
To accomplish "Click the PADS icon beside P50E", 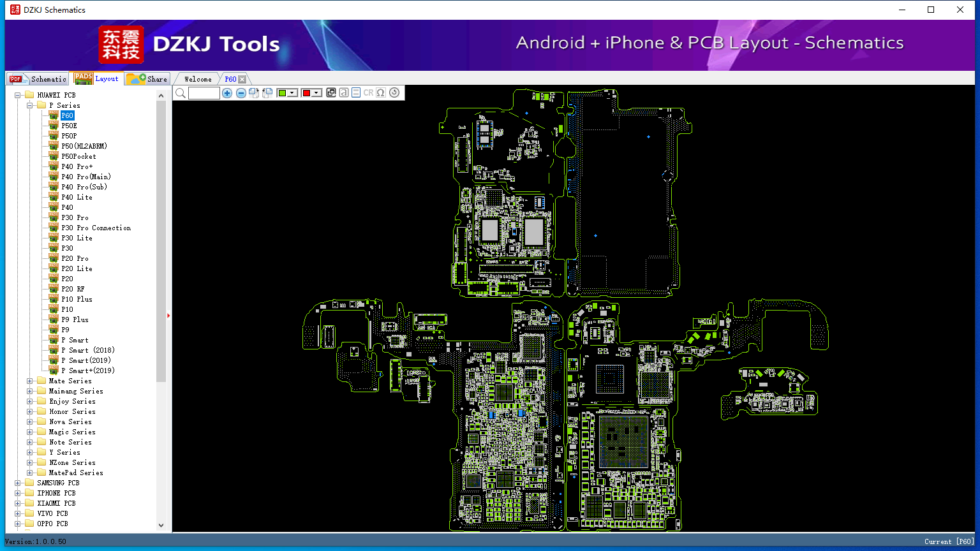I will point(54,126).
